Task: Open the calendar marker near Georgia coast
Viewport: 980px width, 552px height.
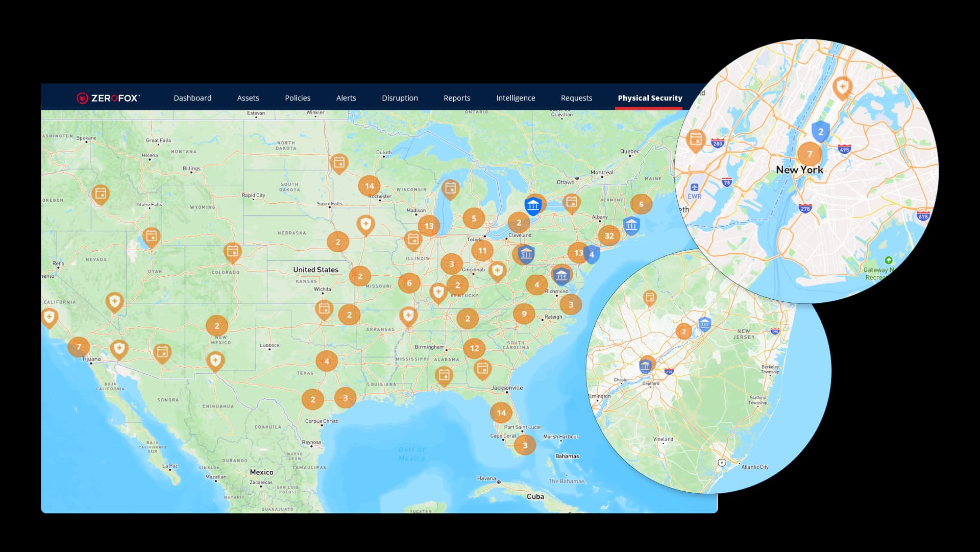Action: tap(482, 367)
